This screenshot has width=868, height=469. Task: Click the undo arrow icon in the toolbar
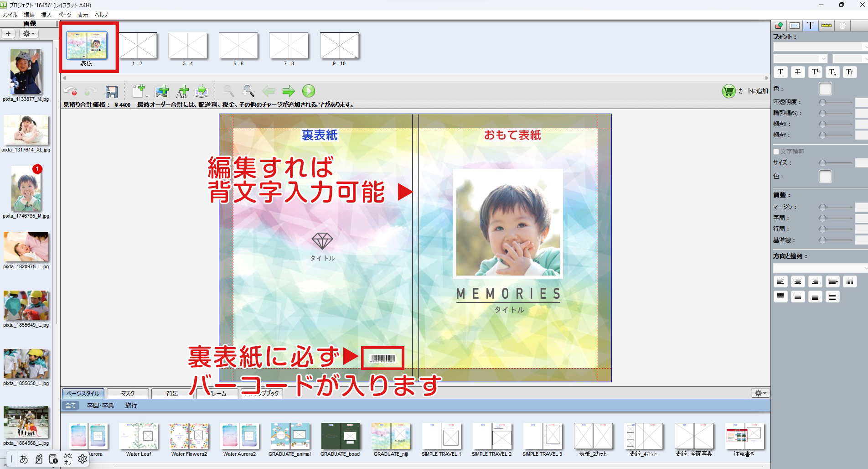point(70,91)
